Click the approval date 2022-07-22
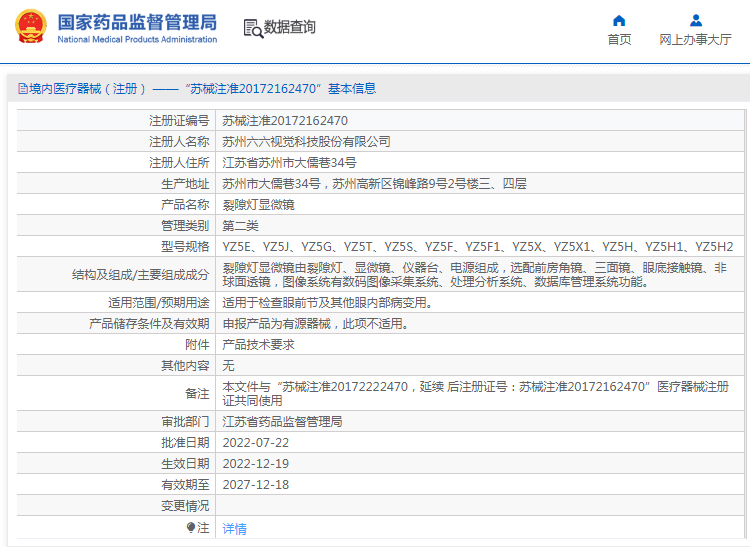750x547 pixels. 255,442
